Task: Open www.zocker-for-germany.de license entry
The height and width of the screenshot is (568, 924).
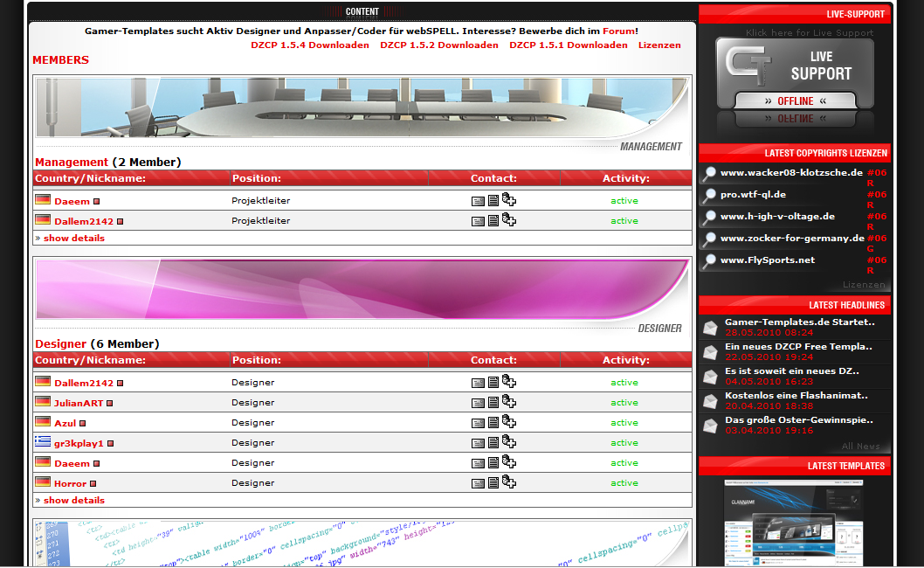Action: pyautogui.click(x=792, y=239)
